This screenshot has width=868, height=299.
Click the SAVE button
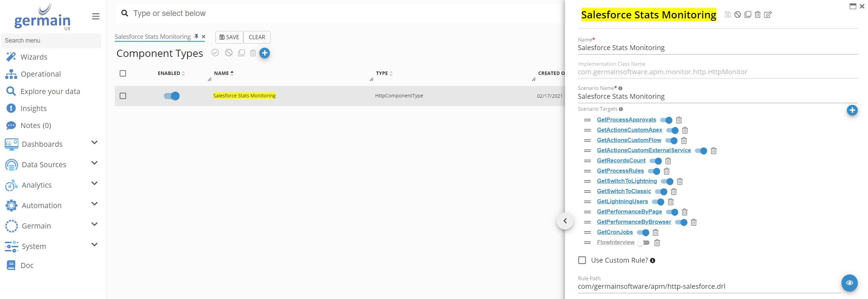pos(229,37)
